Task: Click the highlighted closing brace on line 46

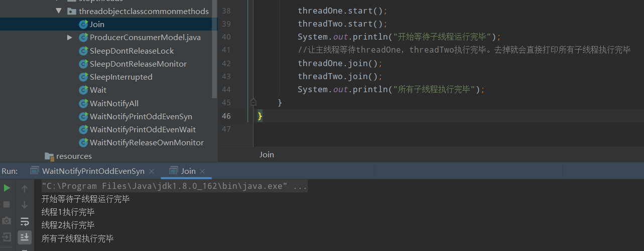Action: tap(260, 116)
